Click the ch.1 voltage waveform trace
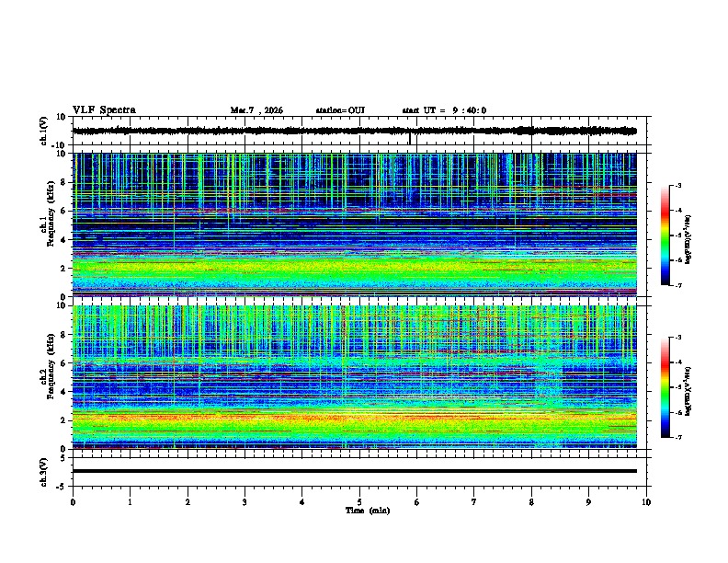This screenshot has width=728, height=563. (x=354, y=131)
